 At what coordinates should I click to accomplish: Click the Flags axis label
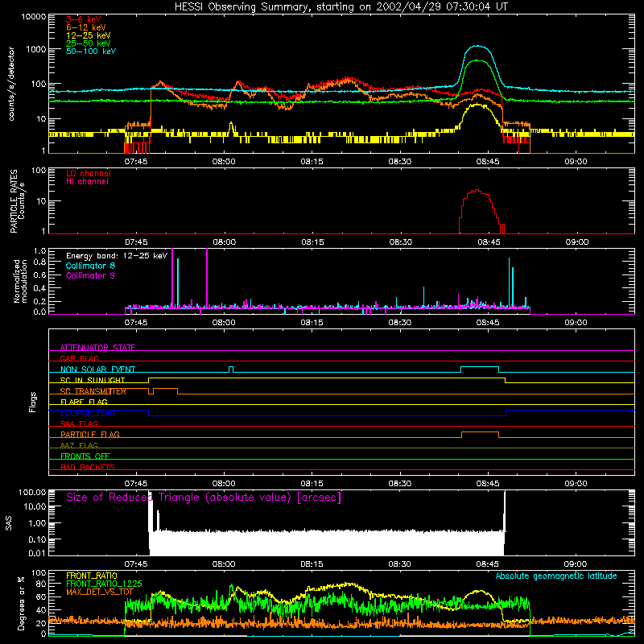32,402
